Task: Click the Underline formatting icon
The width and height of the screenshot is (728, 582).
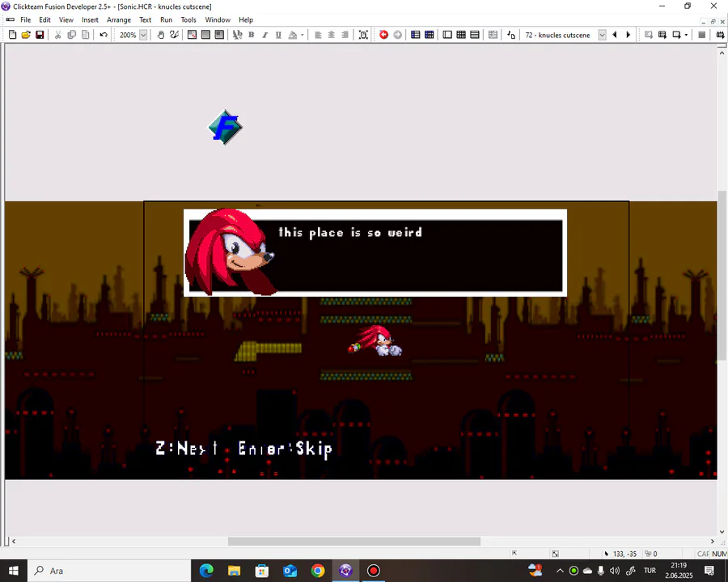Action: coord(278,35)
